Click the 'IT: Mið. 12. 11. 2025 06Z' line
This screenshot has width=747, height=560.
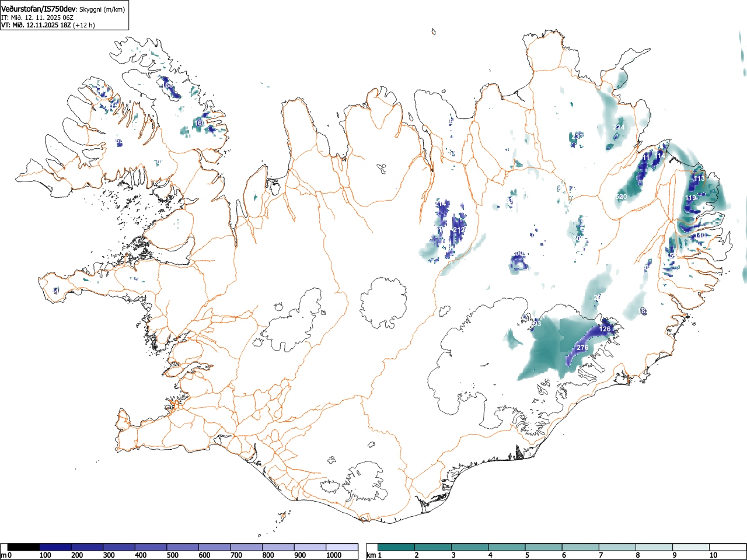[x=37, y=17]
